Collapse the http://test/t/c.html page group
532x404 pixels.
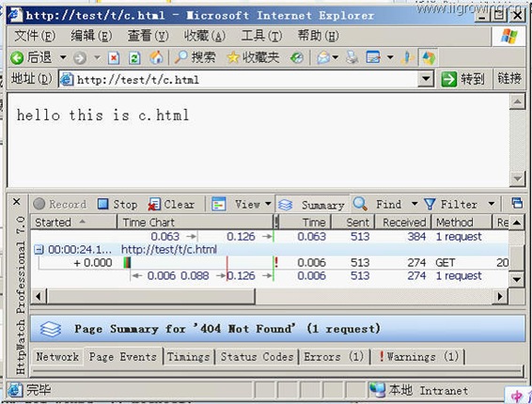pos(39,250)
